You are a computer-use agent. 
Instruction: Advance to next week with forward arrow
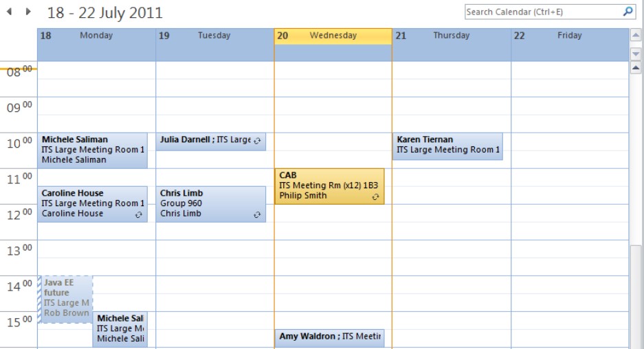[28, 12]
